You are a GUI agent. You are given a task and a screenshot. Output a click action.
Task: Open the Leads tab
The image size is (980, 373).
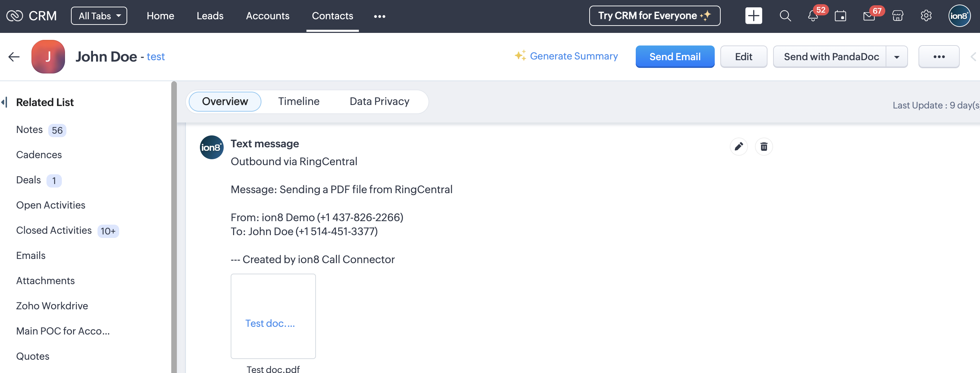pyautogui.click(x=210, y=16)
